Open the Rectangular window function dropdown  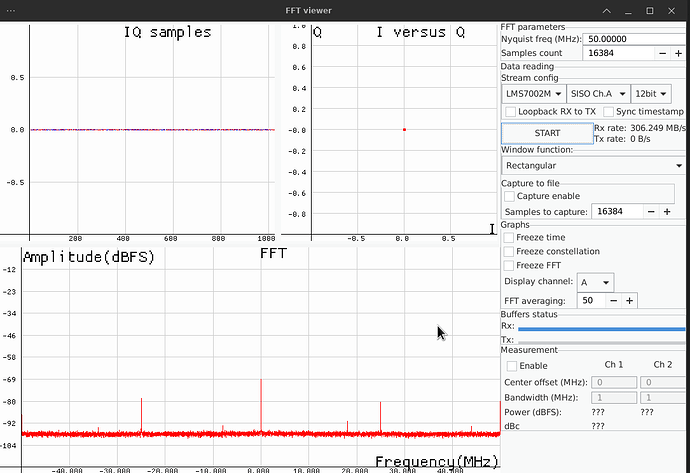593,165
